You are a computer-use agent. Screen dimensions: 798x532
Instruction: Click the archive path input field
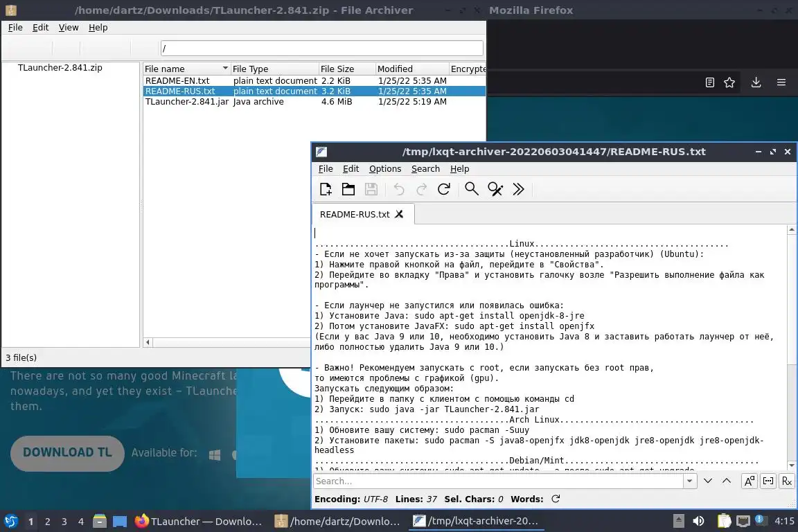pyautogui.click(x=321, y=48)
